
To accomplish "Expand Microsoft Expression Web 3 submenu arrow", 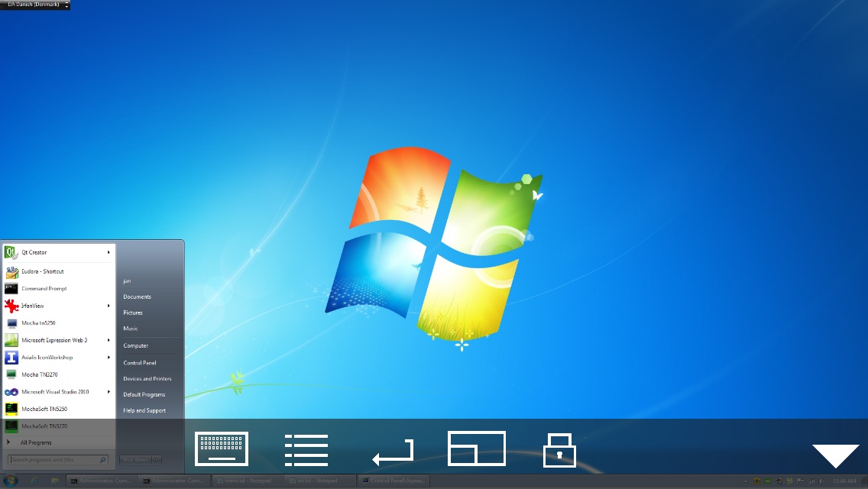I will pyautogui.click(x=108, y=340).
